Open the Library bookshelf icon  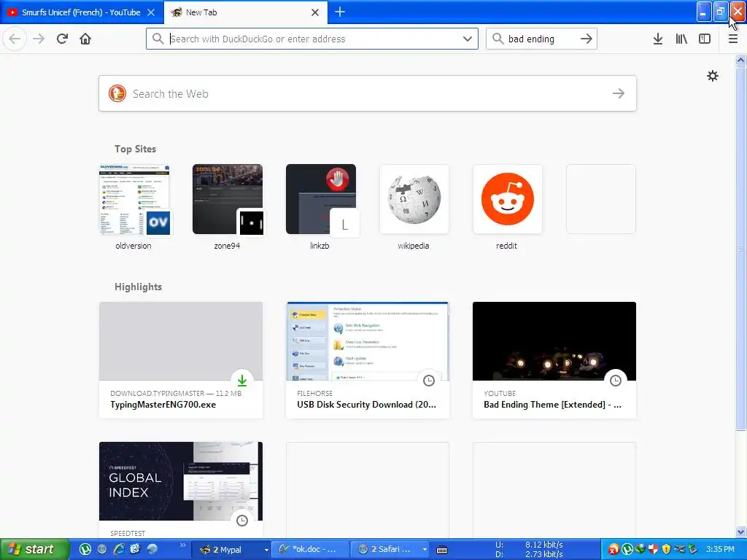681,39
